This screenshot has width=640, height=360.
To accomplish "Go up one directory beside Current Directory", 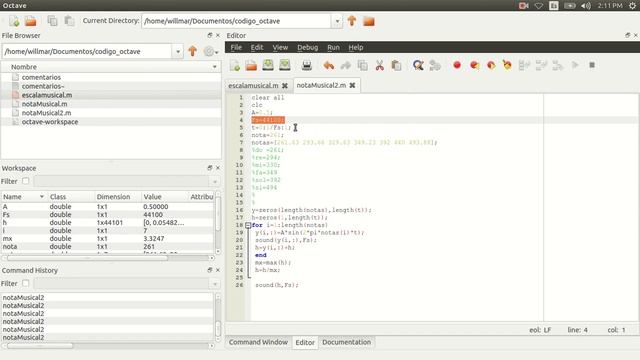I will pos(352,21).
